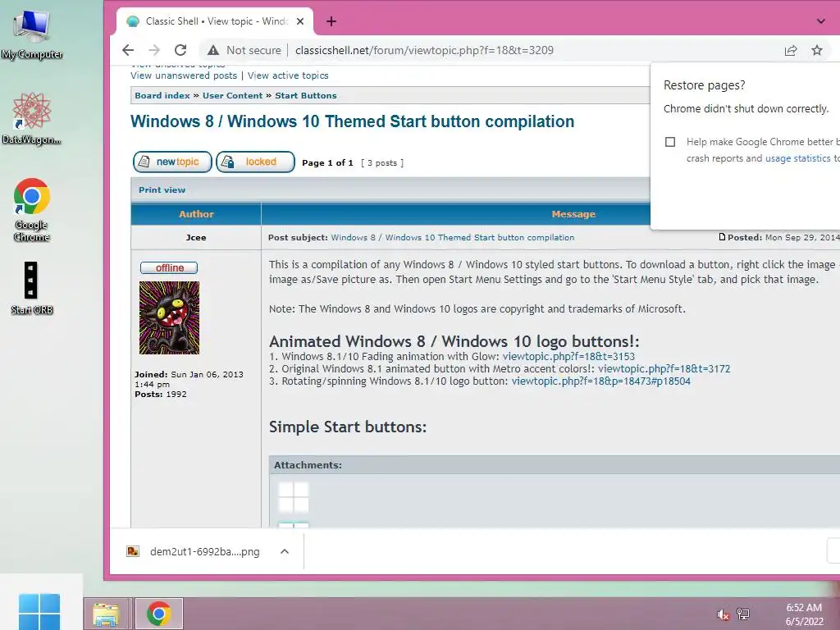Image resolution: width=840 pixels, height=630 pixels.
Task: Share this page with the share icon
Action: [x=791, y=50]
